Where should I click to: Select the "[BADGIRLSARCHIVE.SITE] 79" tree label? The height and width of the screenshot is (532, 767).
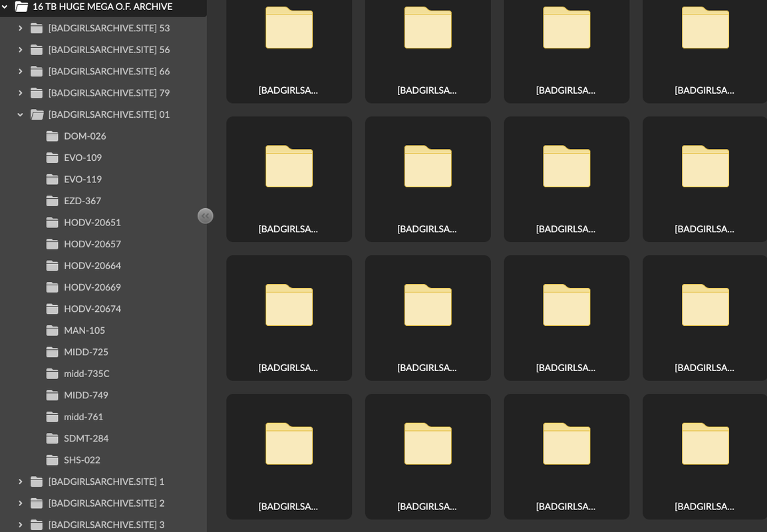click(109, 93)
